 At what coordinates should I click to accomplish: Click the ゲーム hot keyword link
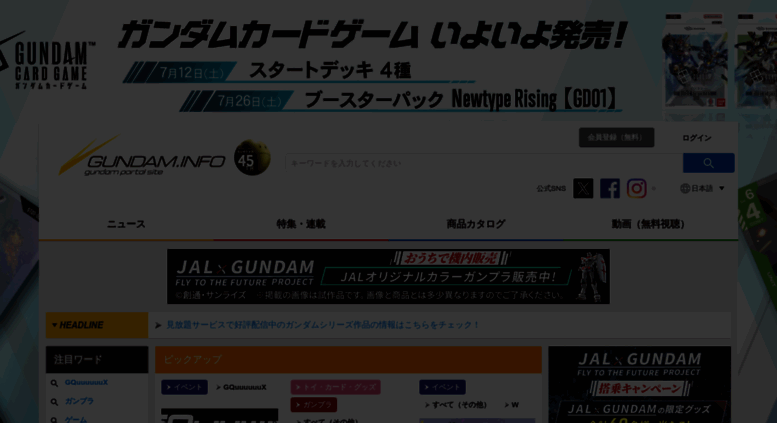point(76,420)
